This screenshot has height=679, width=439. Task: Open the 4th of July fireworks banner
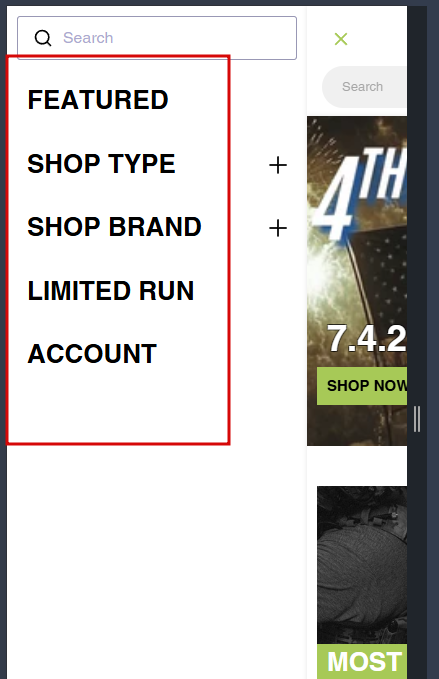[357, 281]
